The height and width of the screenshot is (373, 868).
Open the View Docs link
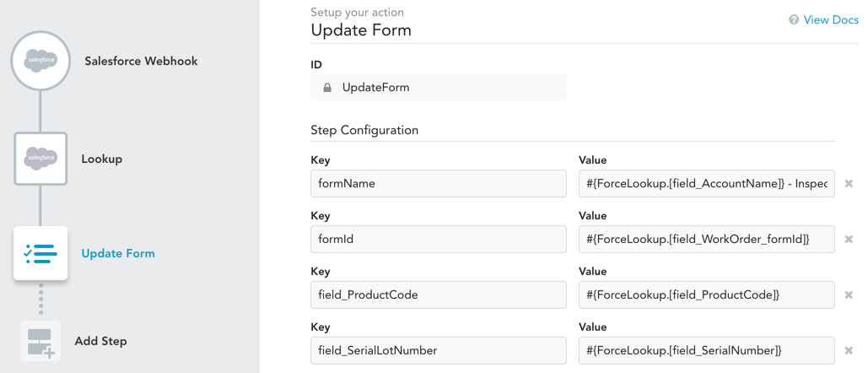[x=831, y=20]
